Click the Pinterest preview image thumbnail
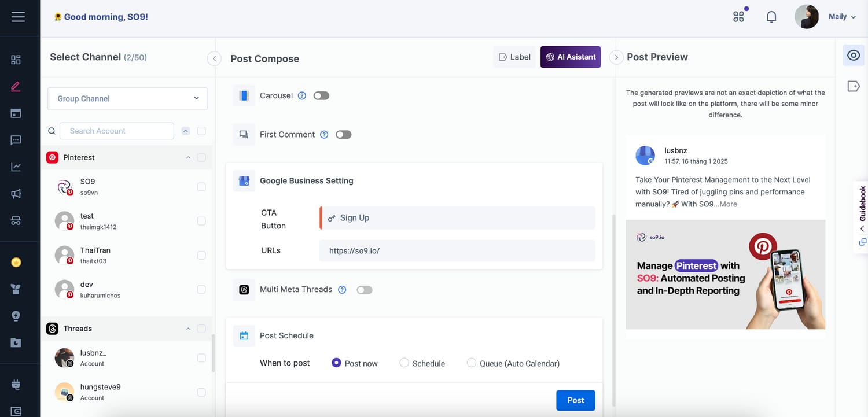The height and width of the screenshot is (417, 868). click(x=726, y=274)
